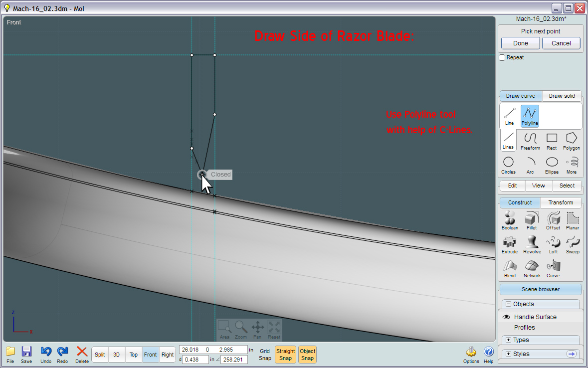Viewport: 588px width, 368px height.
Task: Collapse the Objects section
Action: (x=508, y=304)
